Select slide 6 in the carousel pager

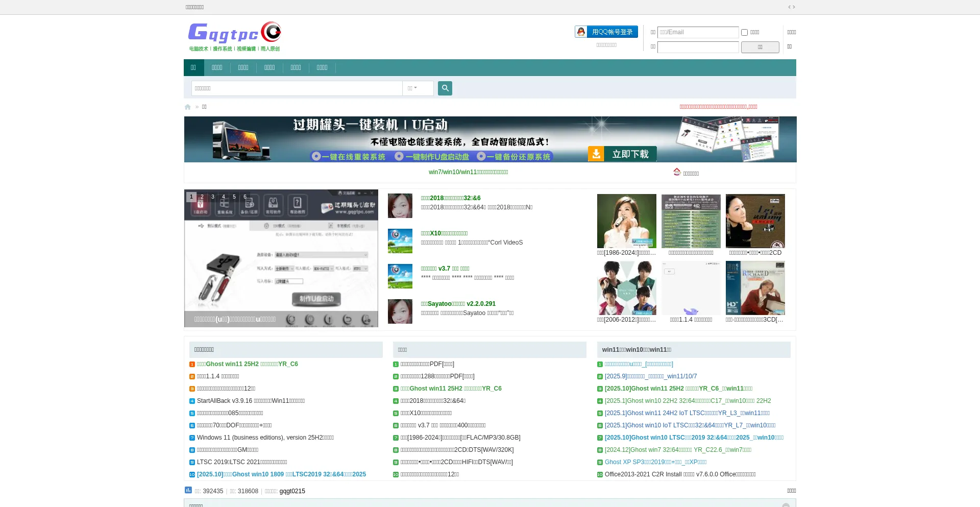[x=245, y=197]
